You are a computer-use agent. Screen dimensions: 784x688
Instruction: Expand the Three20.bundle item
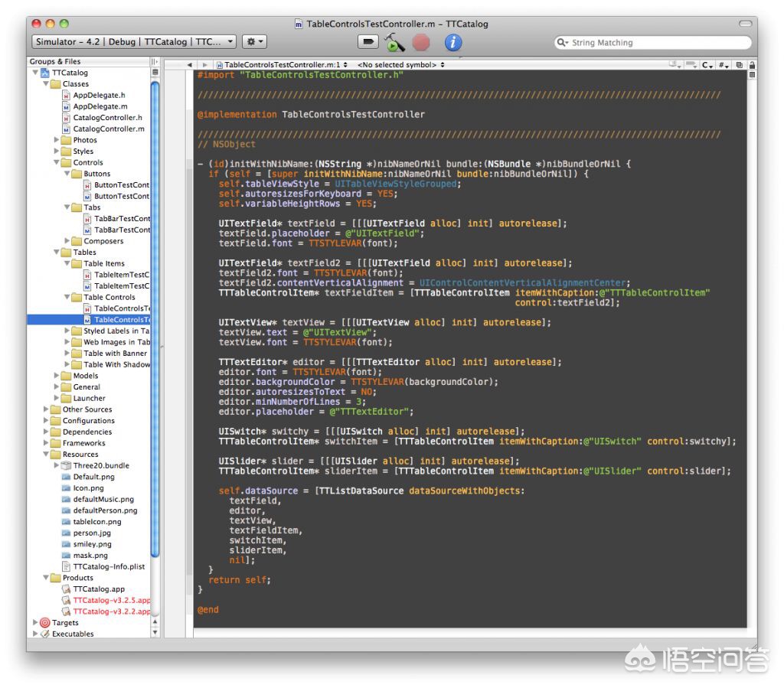pos(57,465)
